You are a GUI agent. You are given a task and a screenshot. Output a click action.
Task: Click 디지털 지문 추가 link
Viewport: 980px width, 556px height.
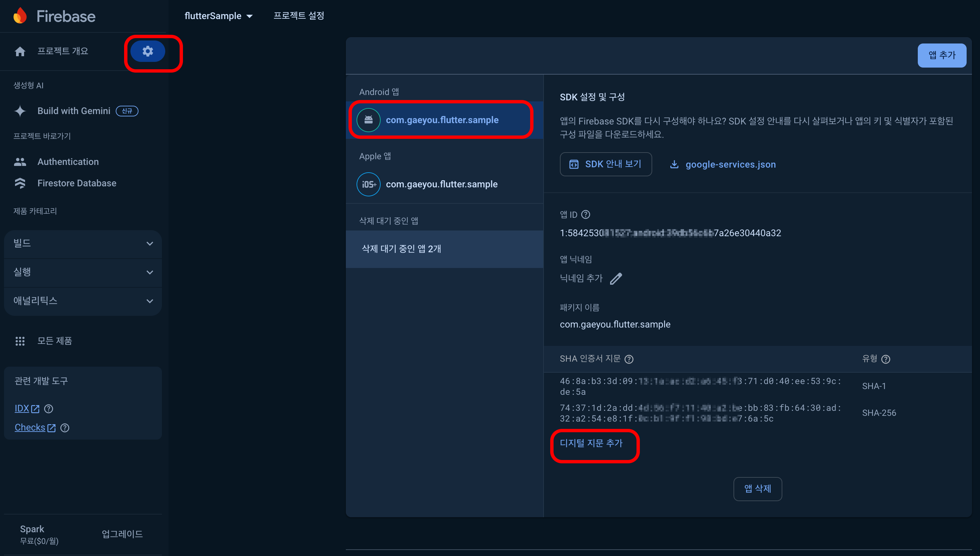591,443
